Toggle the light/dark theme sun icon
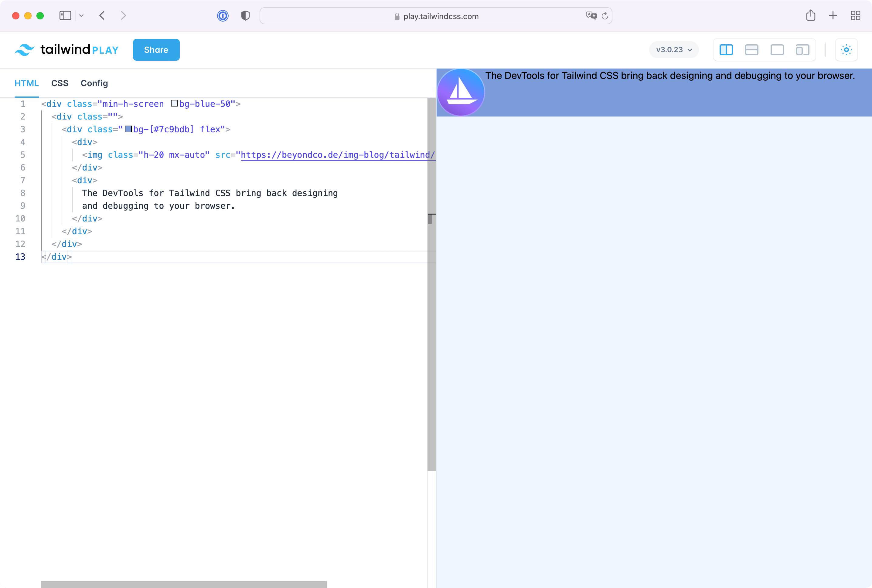The width and height of the screenshot is (872, 588). tap(846, 50)
